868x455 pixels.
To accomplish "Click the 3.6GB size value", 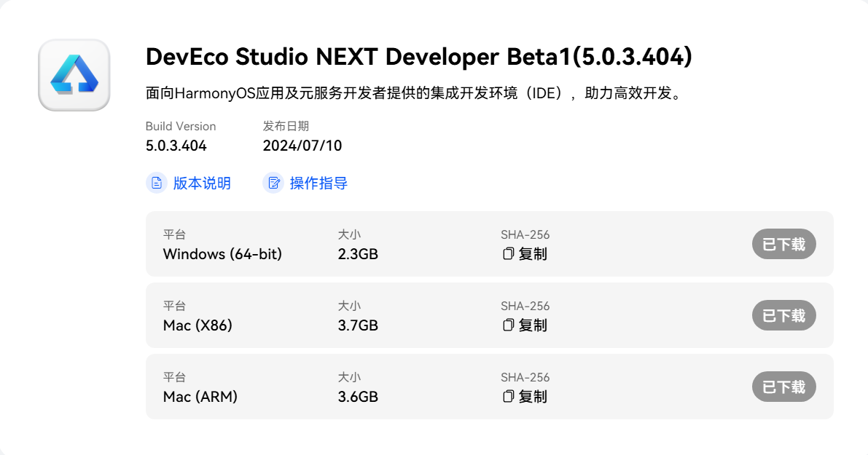I will (x=358, y=397).
